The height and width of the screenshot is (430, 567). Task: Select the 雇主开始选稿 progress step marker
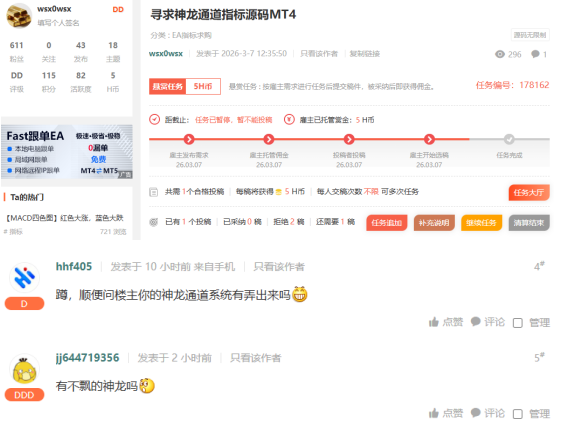[429, 139]
